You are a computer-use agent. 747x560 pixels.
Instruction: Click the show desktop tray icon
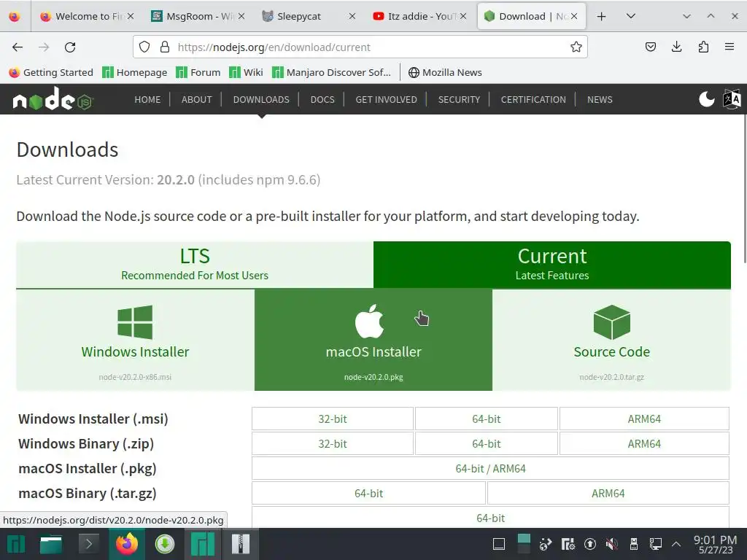[499, 544]
